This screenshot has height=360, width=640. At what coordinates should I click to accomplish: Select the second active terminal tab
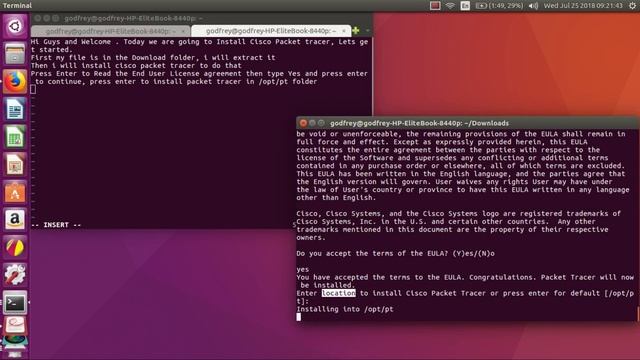(270, 31)
